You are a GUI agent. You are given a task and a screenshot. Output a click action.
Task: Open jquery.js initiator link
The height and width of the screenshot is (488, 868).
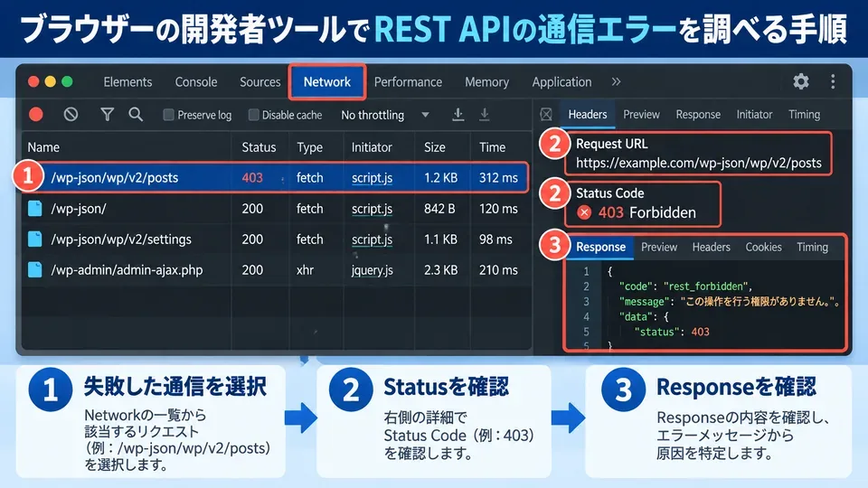(x=372, y=270)
